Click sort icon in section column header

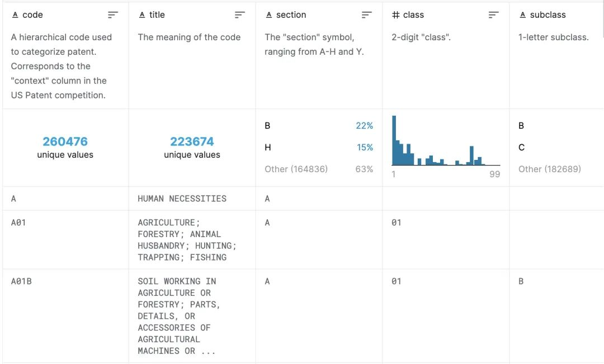[367, 15]
